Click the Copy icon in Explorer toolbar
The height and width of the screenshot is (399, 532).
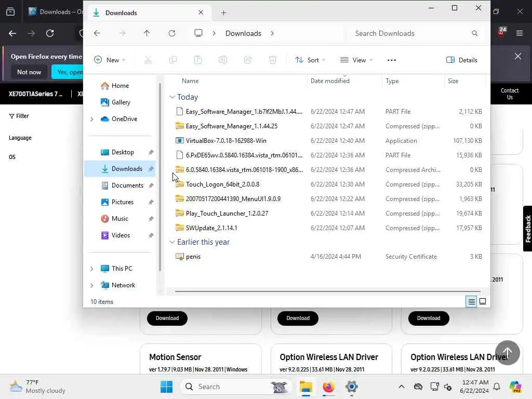click(173, 60)
